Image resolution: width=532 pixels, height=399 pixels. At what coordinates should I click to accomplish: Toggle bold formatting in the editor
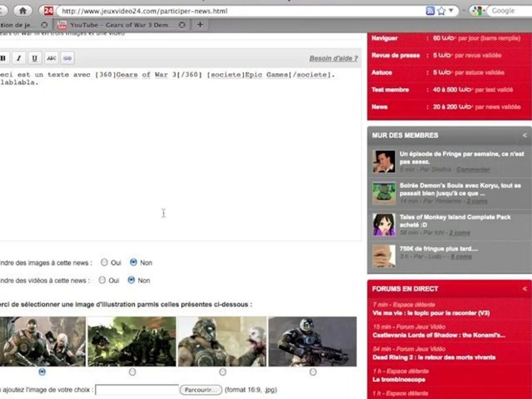tap(3, 58)
